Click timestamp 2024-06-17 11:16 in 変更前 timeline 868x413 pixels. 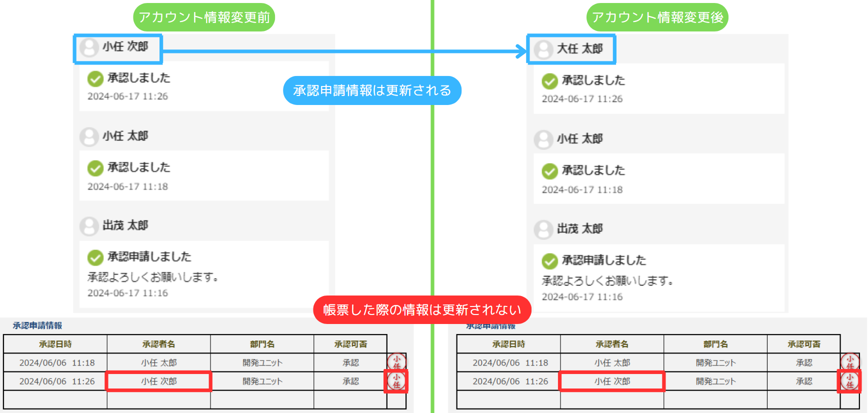point(127,293)
